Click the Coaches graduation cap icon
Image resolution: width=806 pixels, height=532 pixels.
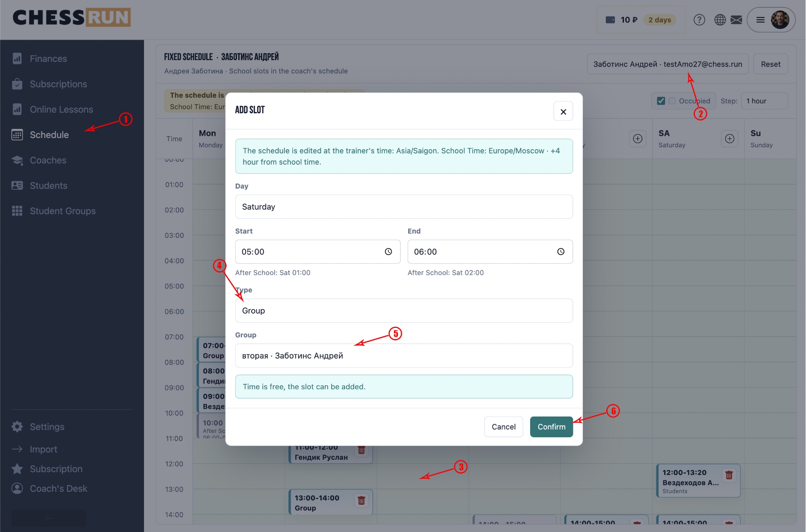tap(17, 160)
